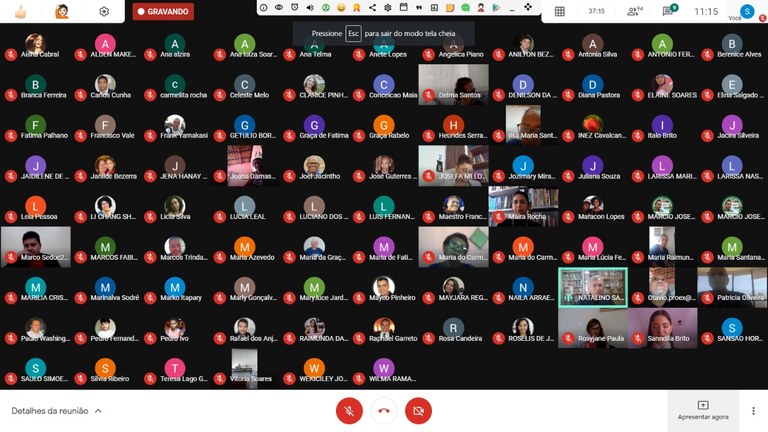
Task: Click the thumbs-up reaction icon
Action: point(20,11)
